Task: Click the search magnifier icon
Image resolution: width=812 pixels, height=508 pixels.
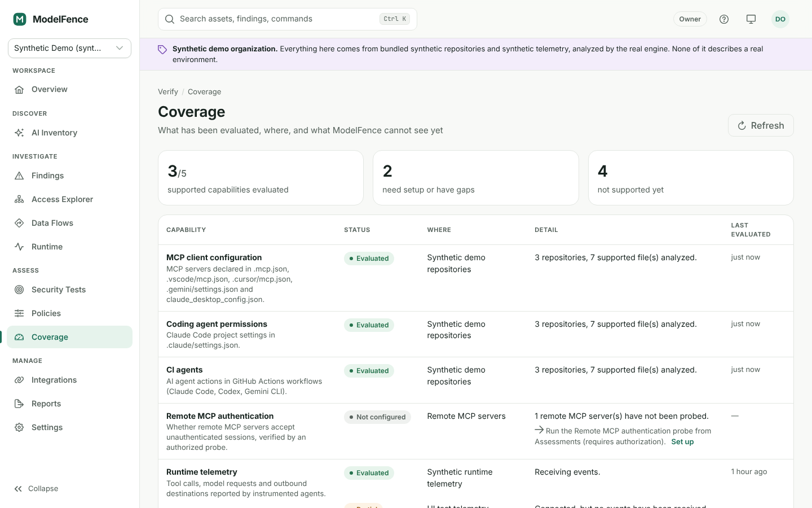Action: click(169, 19)
